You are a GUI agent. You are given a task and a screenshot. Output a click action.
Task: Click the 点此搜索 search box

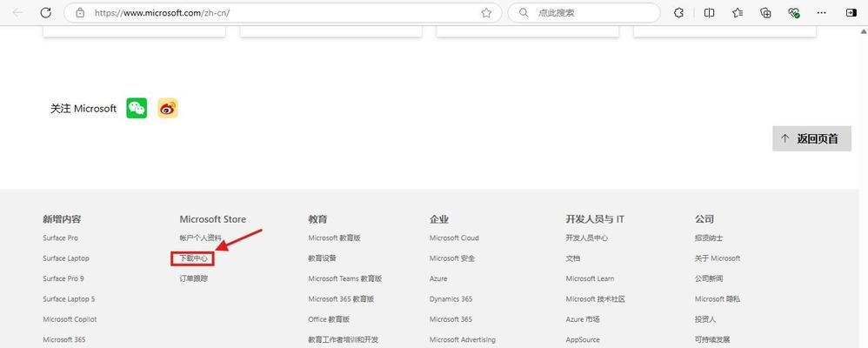[584, 13]
